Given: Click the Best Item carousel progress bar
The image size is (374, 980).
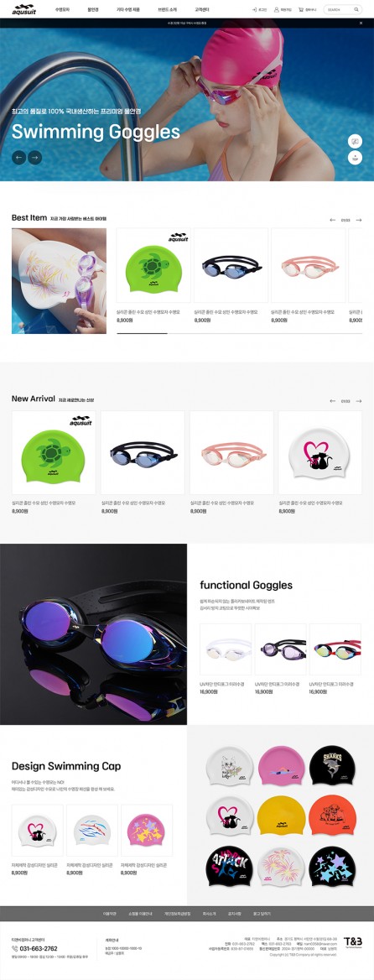Looking at the screenshot, I should [x=239, y=334].
